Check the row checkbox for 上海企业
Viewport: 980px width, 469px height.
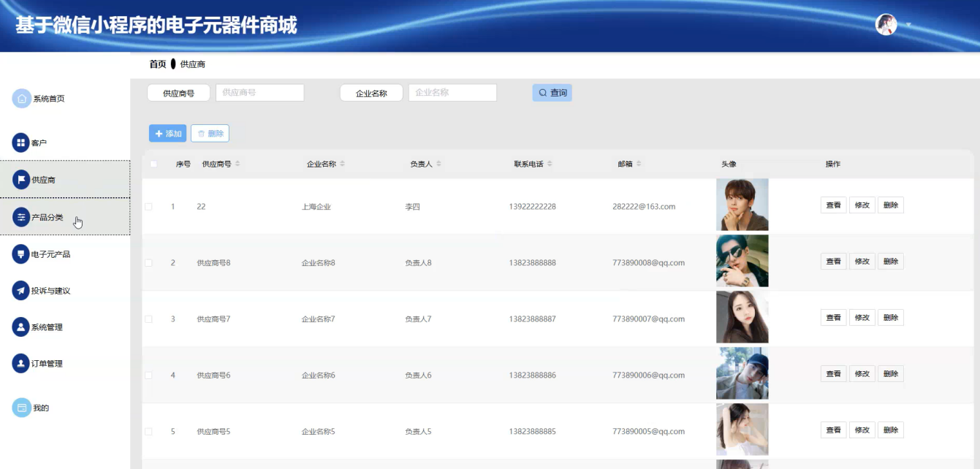pyautogui.click(x=148, y=207)
